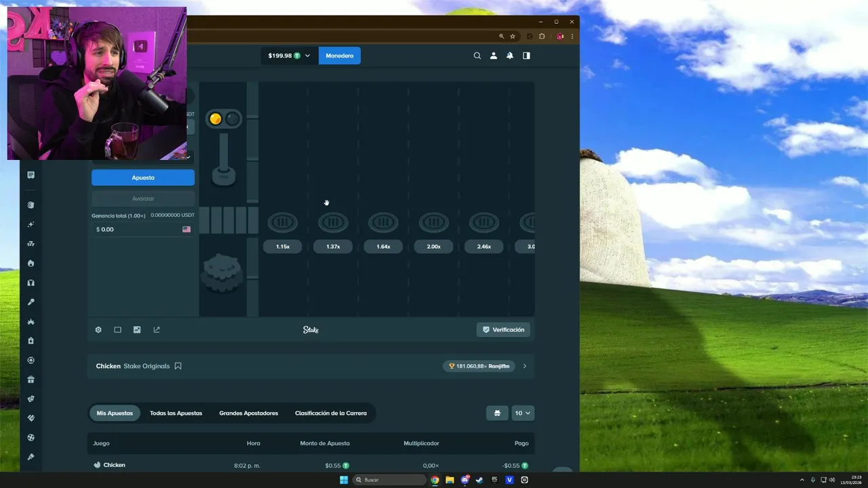Bookmark the Chicken game as favorite
This screenshot has width=868, height=488.
[178, 366]
